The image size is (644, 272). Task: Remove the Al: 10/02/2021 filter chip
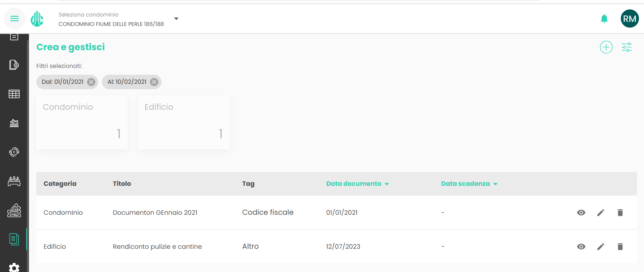(154, 82)
